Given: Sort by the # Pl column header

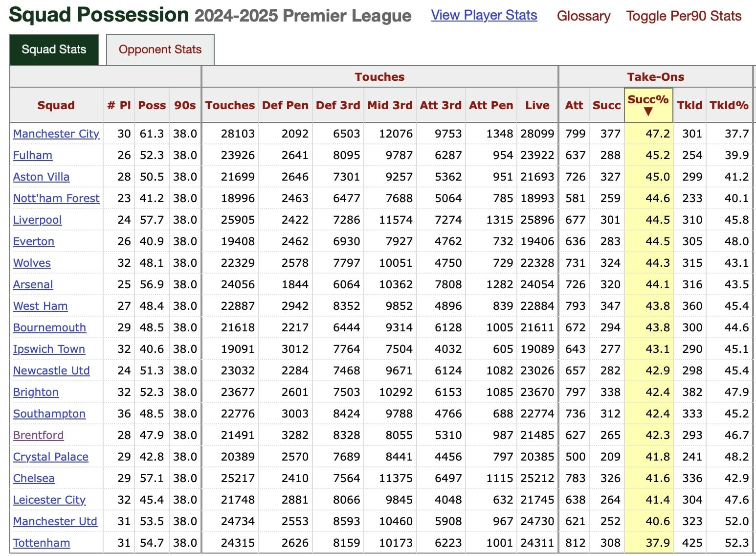Looking at the screenshot, I should tap(119, 105).
